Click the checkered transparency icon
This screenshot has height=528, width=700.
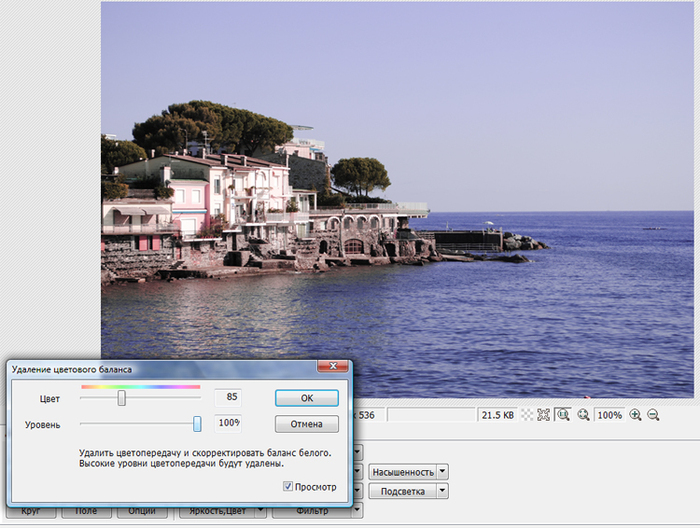(x=527, y=415)
